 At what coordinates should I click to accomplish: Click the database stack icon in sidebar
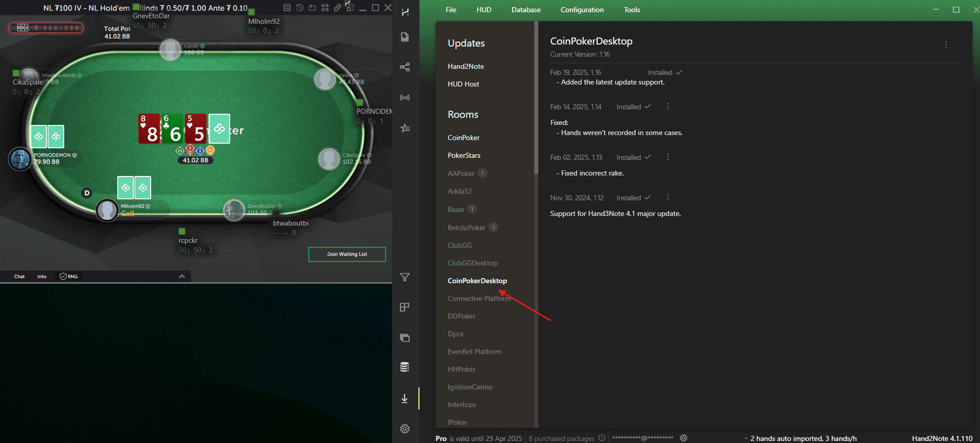pyautogui.click(x=405, y=367)
